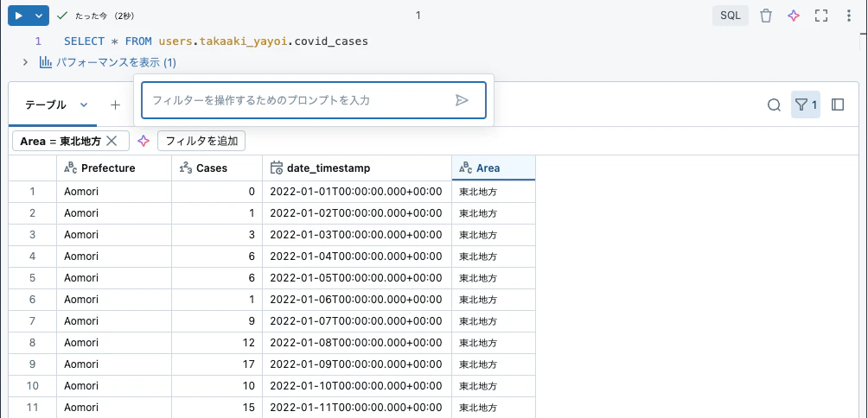
Task: Sort by the Prefecture column header
Action: 114,168
